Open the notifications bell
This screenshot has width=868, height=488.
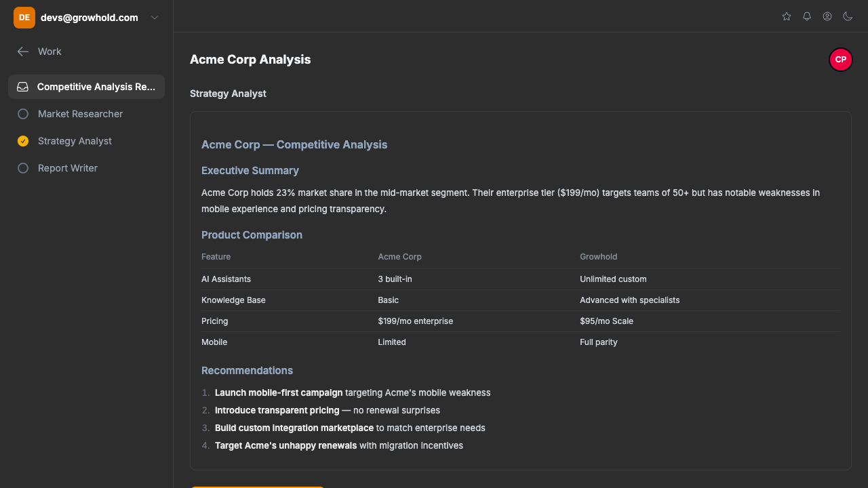coord(807,16)
